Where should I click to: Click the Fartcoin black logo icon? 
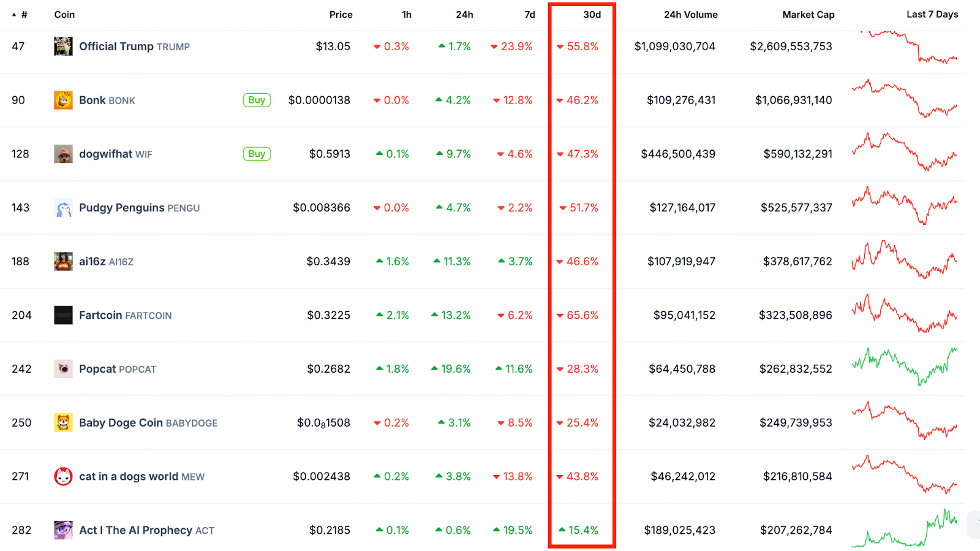tap(63, 315)
